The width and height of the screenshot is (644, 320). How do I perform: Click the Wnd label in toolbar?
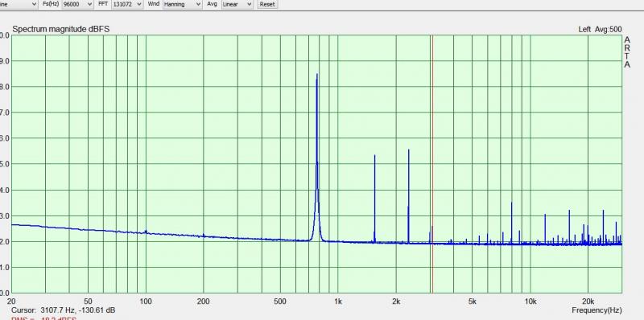click(154, 4)
